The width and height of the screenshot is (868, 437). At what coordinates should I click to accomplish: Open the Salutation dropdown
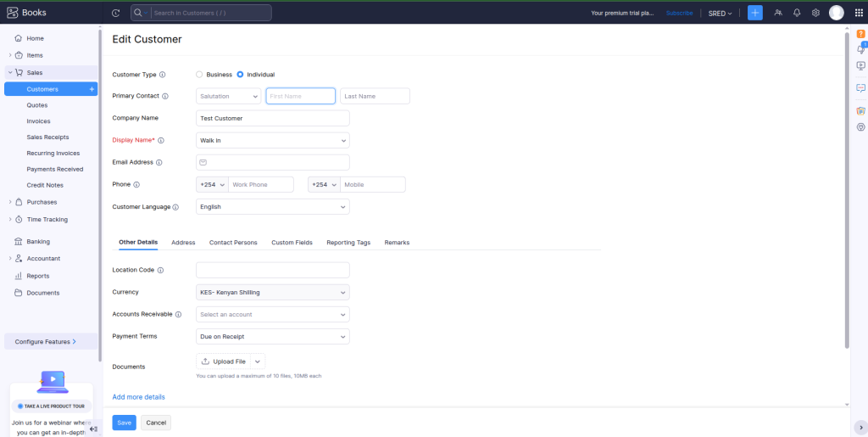click(229, 96)
